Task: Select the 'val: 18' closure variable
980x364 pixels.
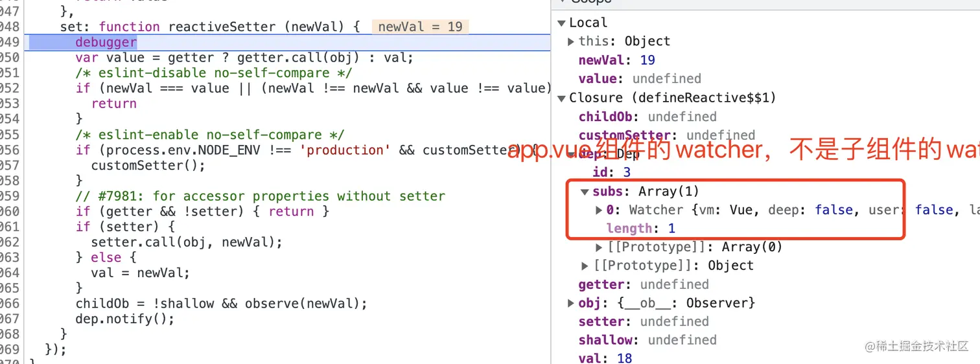Action: tap(605, 358)
